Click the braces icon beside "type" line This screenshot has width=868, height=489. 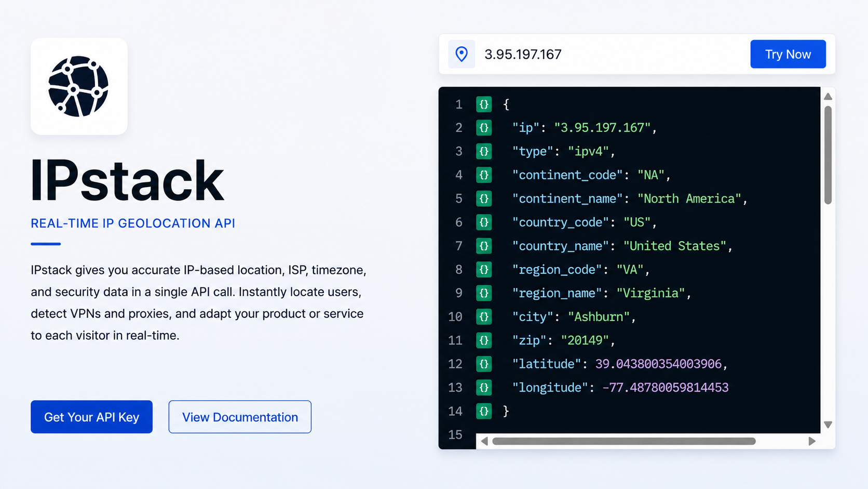[484, 151]
